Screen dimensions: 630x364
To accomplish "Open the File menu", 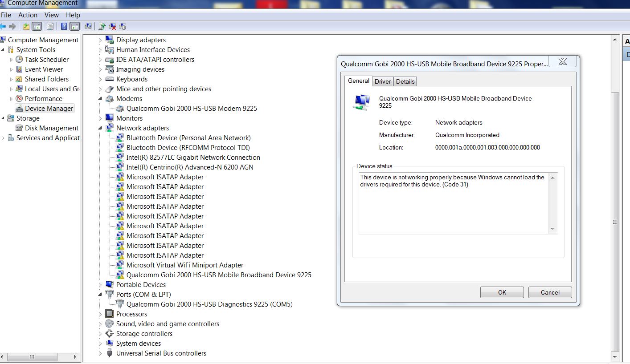I will click(6, 15).
